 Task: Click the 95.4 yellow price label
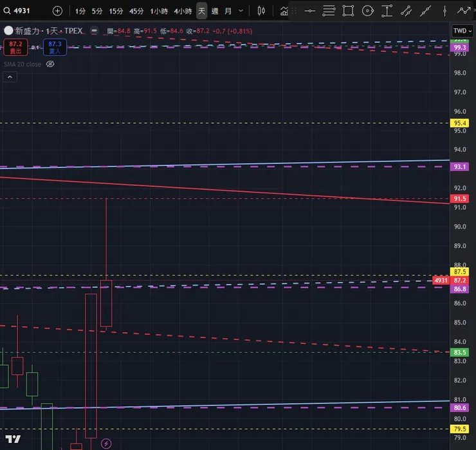point(460,123)
